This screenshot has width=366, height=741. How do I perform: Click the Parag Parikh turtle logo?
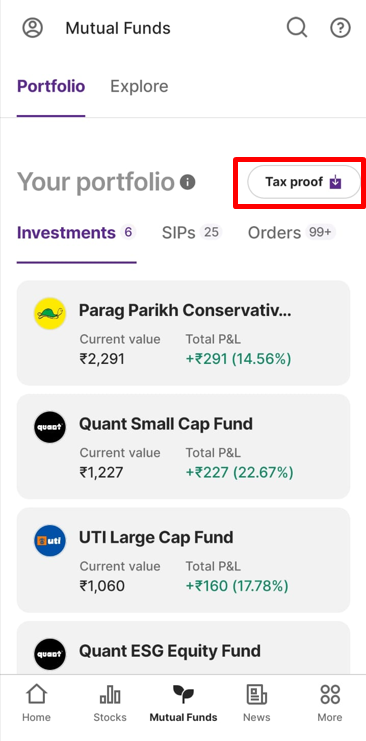coord(50,313)
